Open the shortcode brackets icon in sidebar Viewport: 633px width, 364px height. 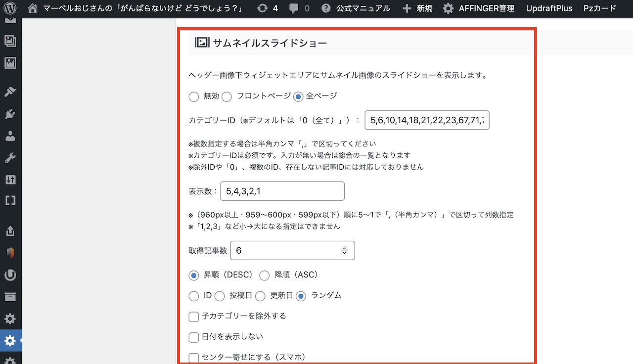(x=10, y=200)
